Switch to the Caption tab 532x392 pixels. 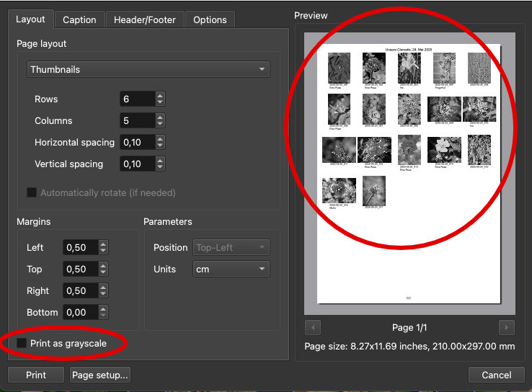(x=79, y=19)
